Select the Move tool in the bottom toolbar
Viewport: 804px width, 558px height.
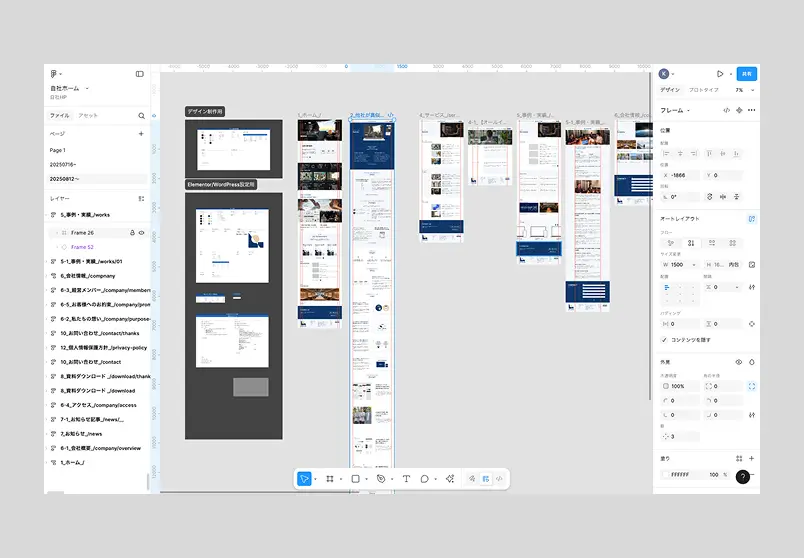(x=304, y=479)
